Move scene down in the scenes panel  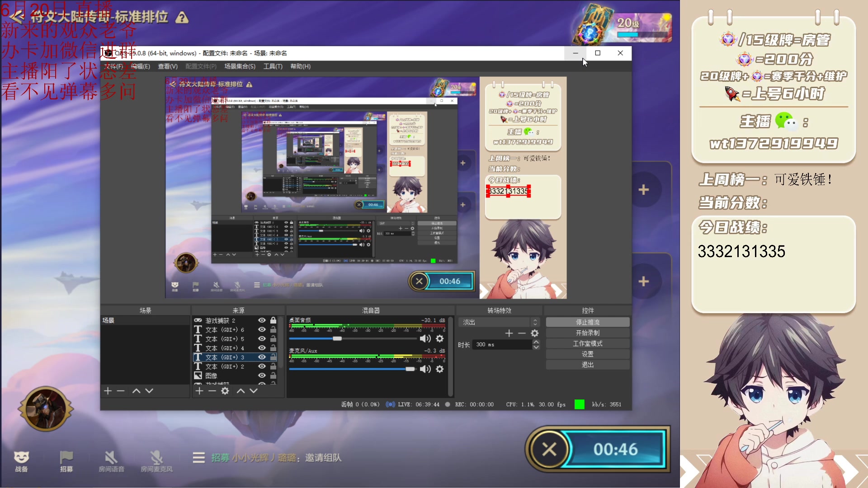tap(149, 391)
